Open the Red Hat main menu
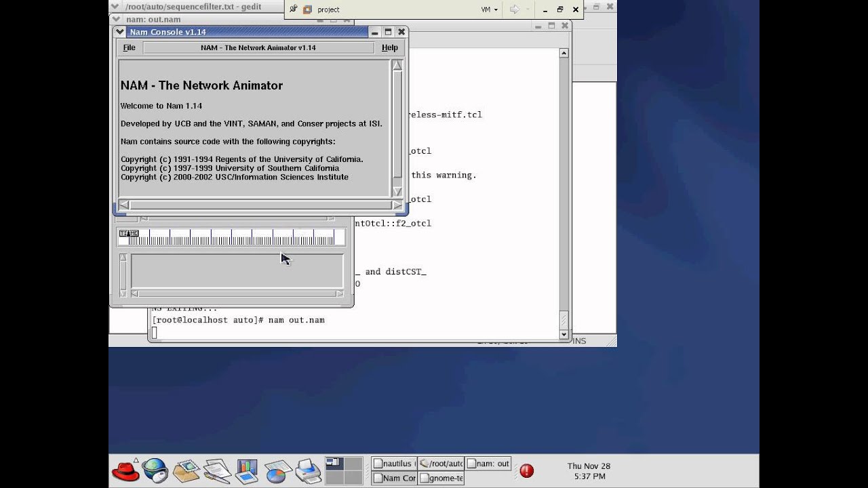The image size is (868, 488). coord(125,470)
